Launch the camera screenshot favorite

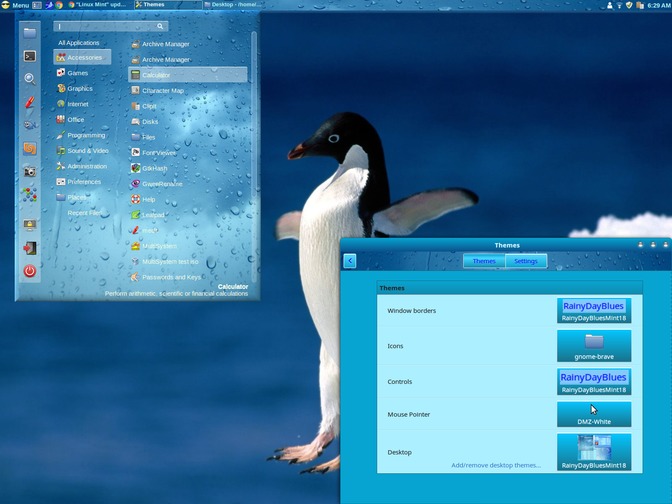click(30, 171)
